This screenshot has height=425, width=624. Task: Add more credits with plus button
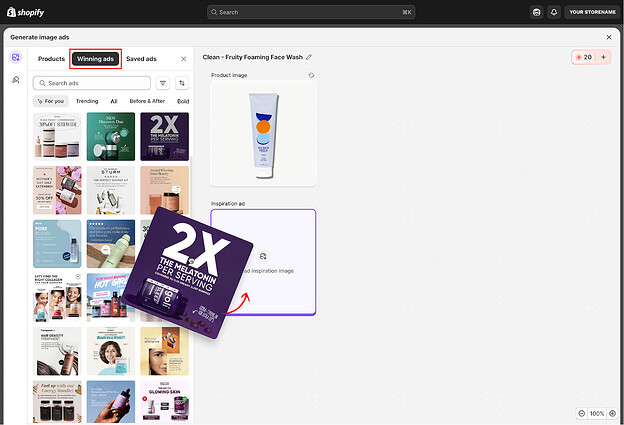click(604, 57)
